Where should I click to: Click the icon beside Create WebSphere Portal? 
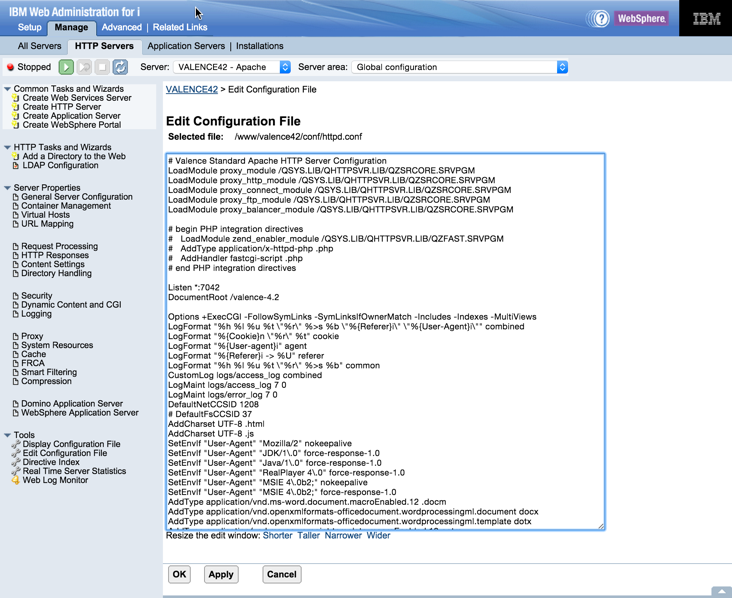coord(15,125)
